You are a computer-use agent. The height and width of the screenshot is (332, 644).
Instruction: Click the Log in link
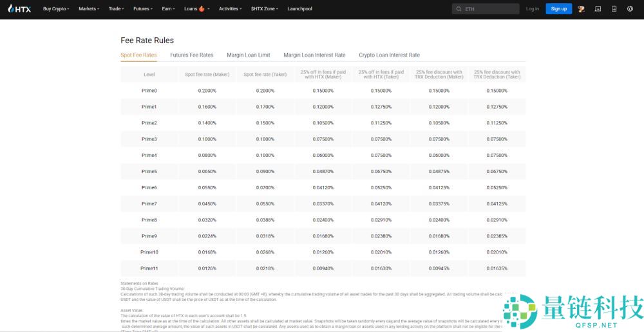(x=532, y=9)
